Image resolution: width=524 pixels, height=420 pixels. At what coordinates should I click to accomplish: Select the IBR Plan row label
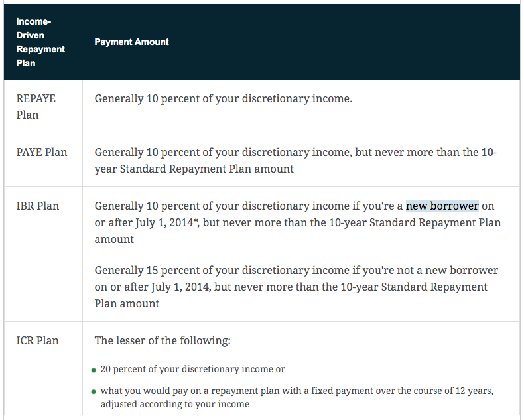[x=38, y=206]
